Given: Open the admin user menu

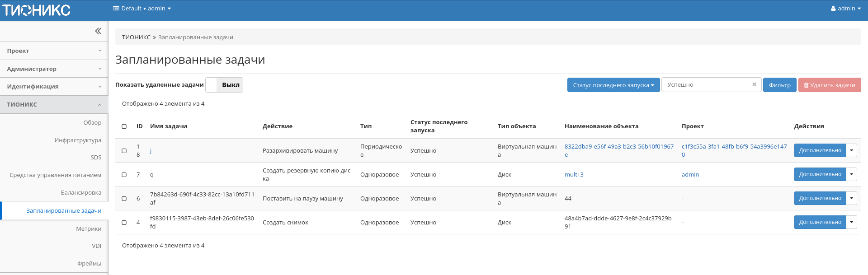Looking at the screenshot, I should (845, 9).
